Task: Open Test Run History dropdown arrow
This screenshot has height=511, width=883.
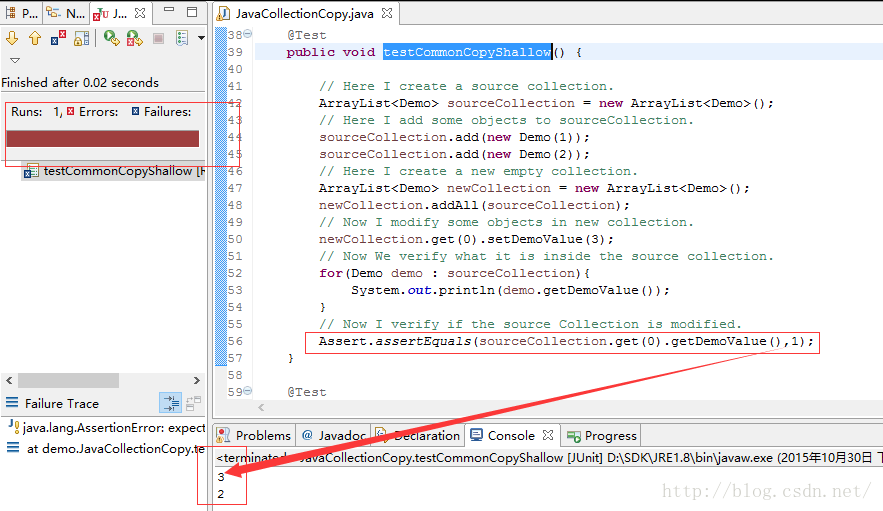Action: pyautogui.click(x=201, y=38)
